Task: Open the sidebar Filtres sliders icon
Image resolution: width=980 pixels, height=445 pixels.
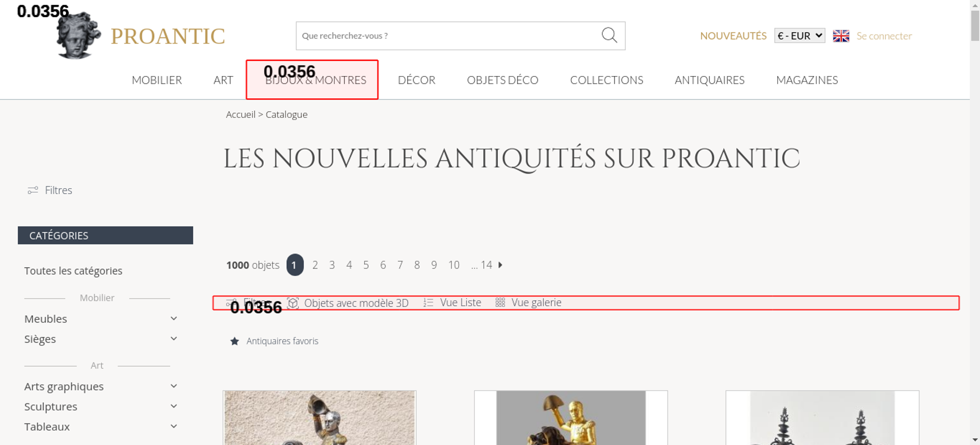Action: pyautogui.click(x=33, y=190)
